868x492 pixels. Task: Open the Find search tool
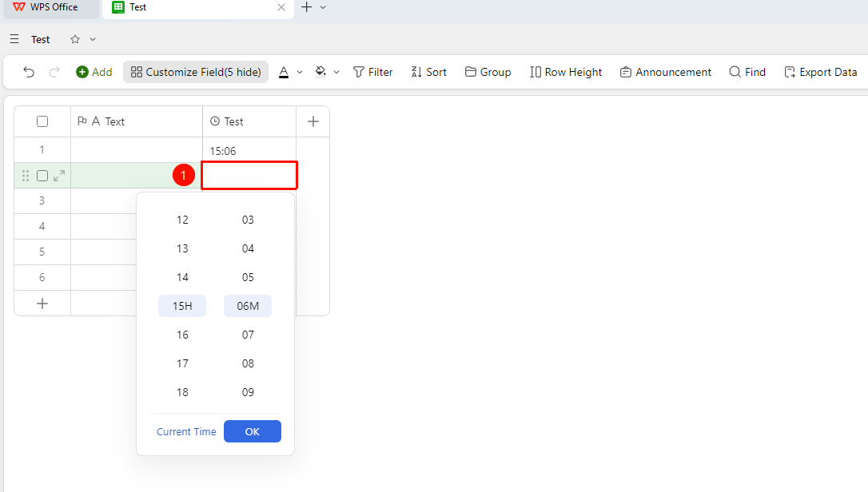tap(747, 72)
